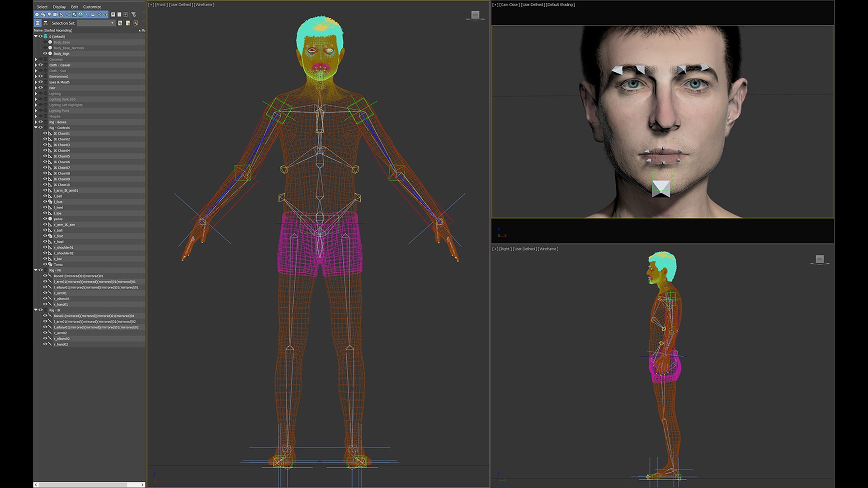Toggle Display Bones filter icon
Image resolution: width=868 pixels, height=488 pixels.
point(86,14)
